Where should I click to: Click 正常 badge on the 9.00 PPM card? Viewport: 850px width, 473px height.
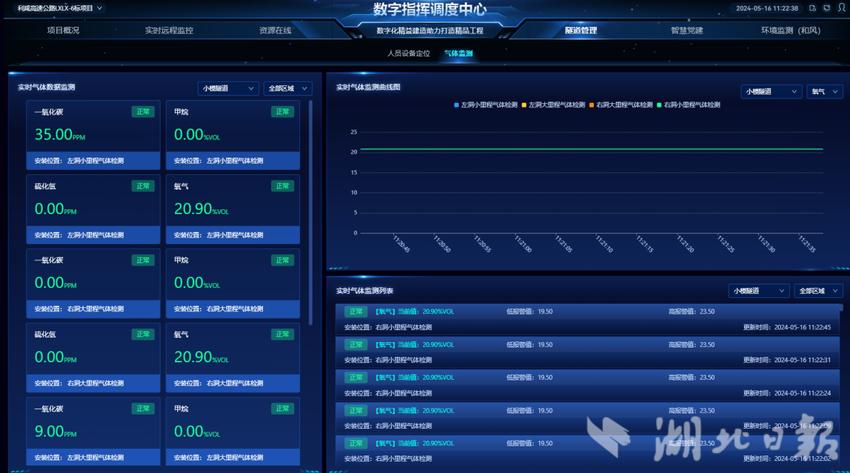[x=143, y=409]
